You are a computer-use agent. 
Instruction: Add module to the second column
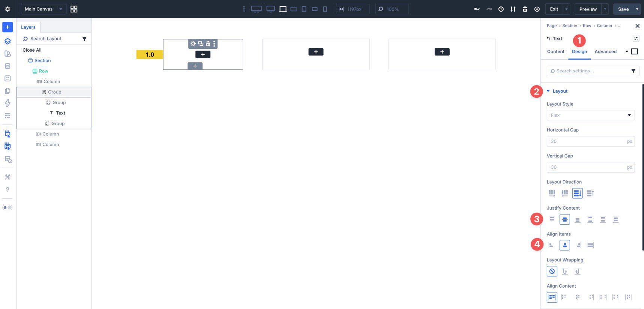point(316,52)
